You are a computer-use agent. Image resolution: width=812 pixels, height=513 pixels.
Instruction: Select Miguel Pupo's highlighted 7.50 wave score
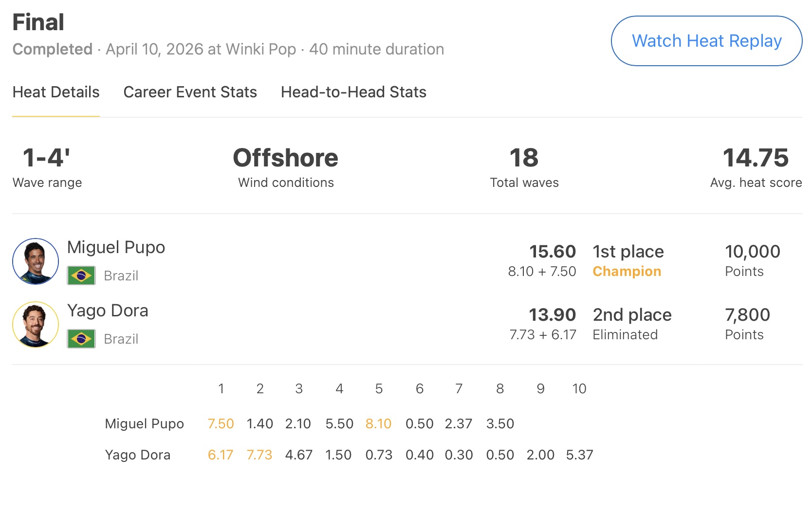[221, 424]
